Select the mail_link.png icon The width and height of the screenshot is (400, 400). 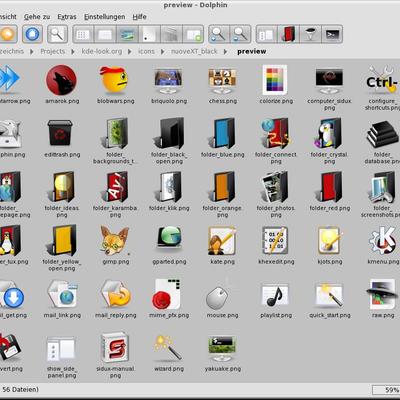(63, 294)
